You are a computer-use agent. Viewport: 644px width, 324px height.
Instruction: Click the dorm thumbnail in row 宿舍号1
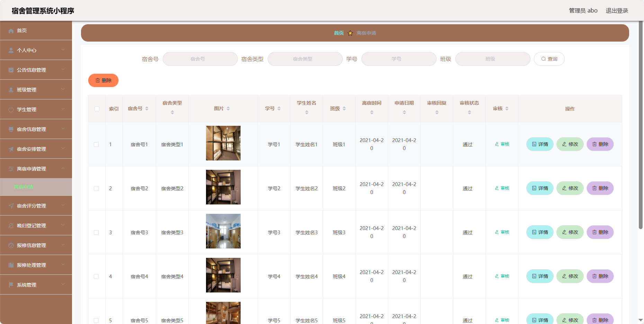(x=223, y=143)
